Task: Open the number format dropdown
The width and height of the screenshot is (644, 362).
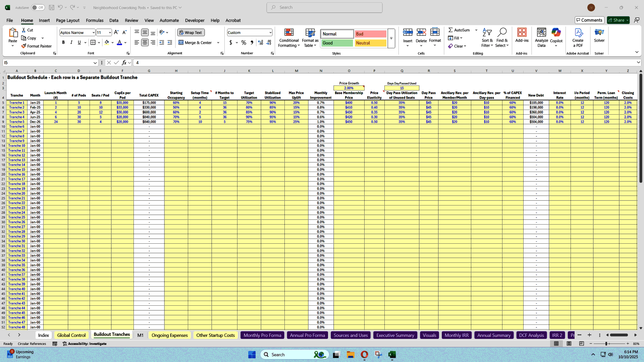Action: click(270, 33)
